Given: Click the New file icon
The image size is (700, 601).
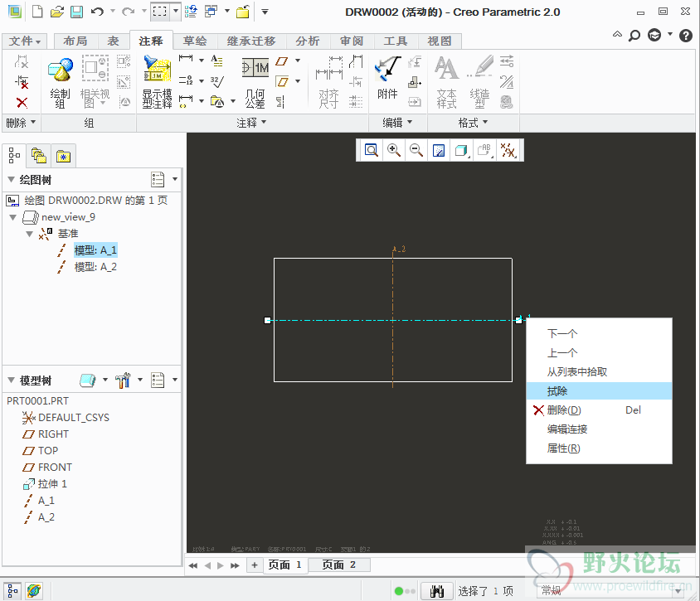Looking at the screenshot, I should point(37,12).
